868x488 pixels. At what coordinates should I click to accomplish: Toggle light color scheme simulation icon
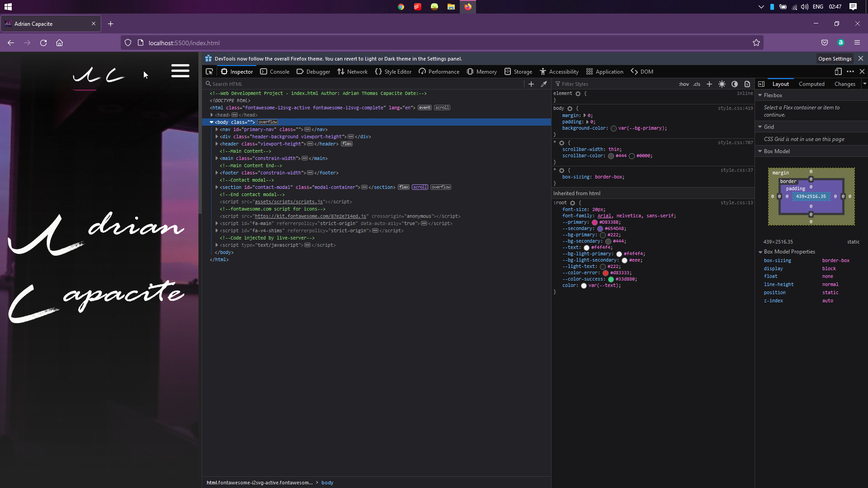722,84
